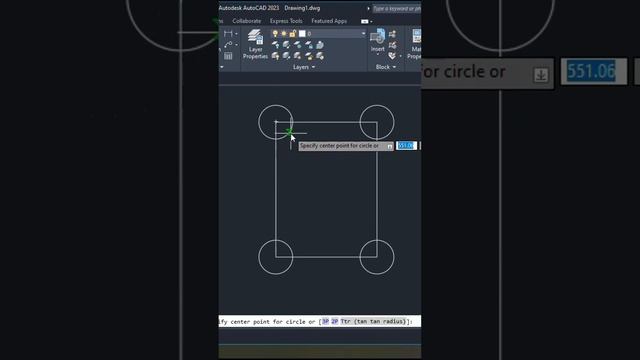Toggle layer lock padlock in layer dropdown
This screenshot has width=640, height=360.
coord(292,34)
